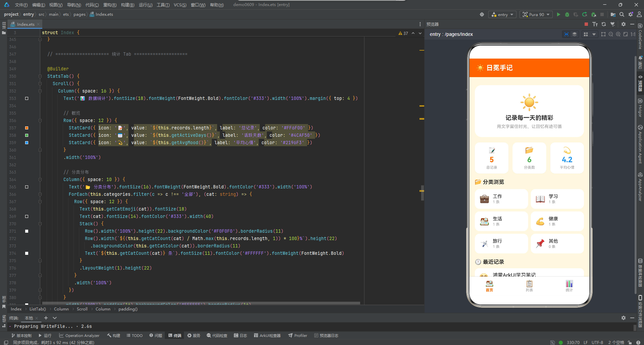The width and height of the screenshot is (644, 345).
Task: Collapse the Scroll() fold on line 351
Action: [x=40, y=83]
